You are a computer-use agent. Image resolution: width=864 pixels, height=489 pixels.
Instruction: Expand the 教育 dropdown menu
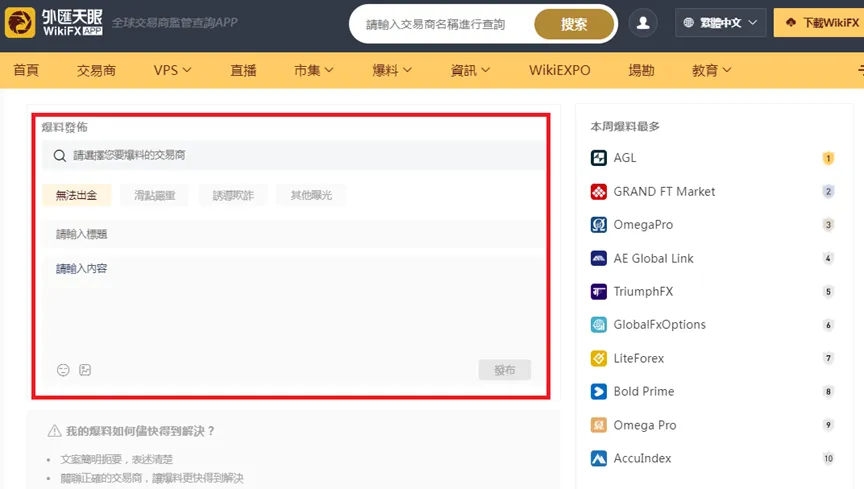711,71
